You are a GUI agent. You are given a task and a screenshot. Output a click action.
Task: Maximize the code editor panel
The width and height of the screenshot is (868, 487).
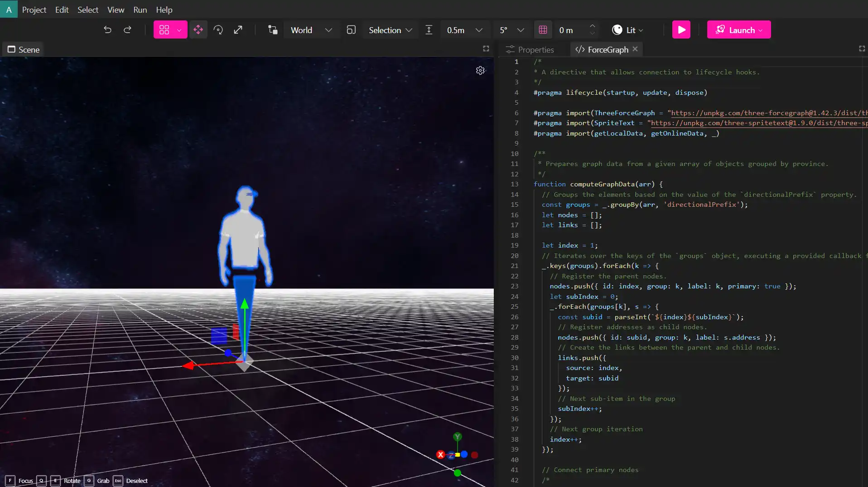[x=862, y=49]
